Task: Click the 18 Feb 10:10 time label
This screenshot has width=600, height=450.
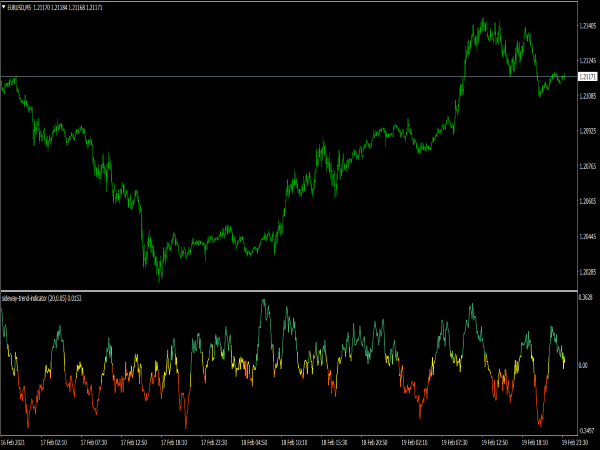Action: (294, 442)
